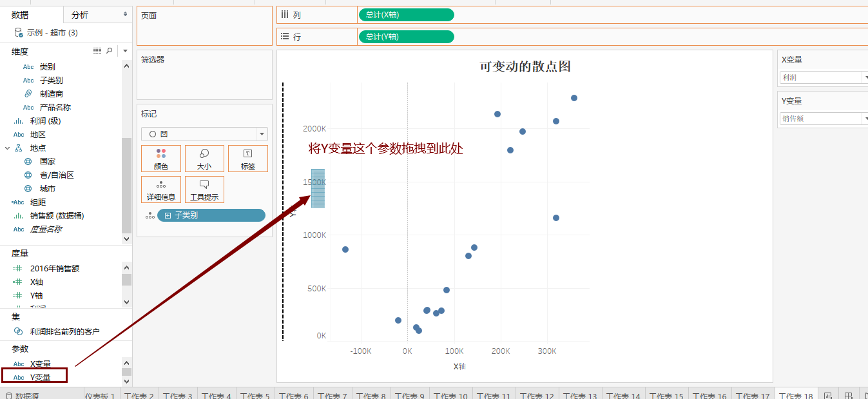868x399 pixels.
Task: Click the topmost scatter point in the chart
Action: (574, 98)
